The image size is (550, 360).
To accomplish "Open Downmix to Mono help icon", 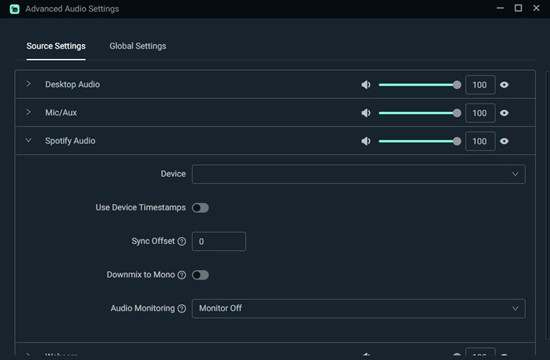I will (182, 275).
